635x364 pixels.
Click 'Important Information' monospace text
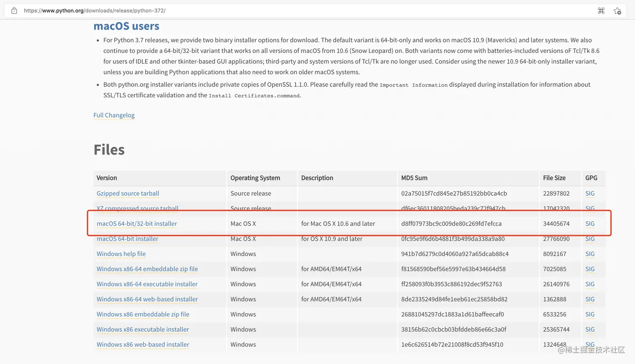pyautogui.click(x=414, y=85)
